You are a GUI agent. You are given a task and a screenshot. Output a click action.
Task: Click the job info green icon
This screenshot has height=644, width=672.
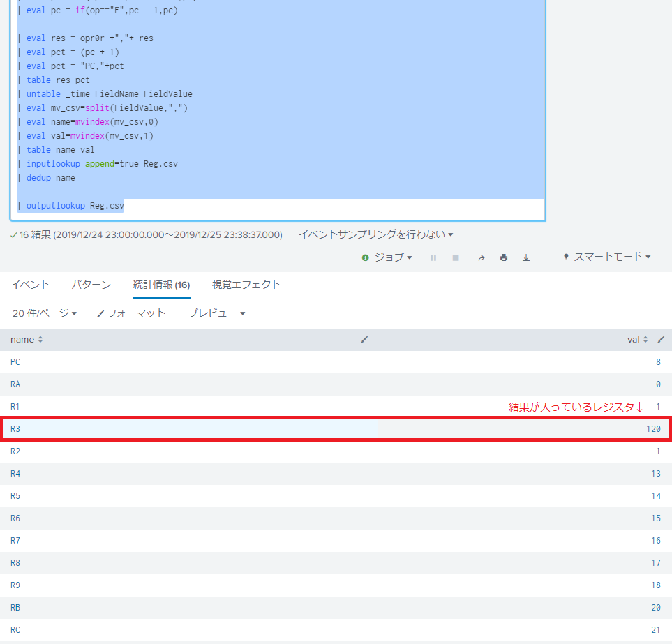365,257
